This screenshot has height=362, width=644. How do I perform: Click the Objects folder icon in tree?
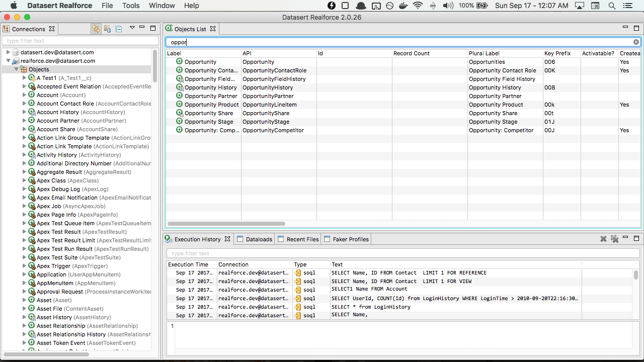tap(24, 69)
